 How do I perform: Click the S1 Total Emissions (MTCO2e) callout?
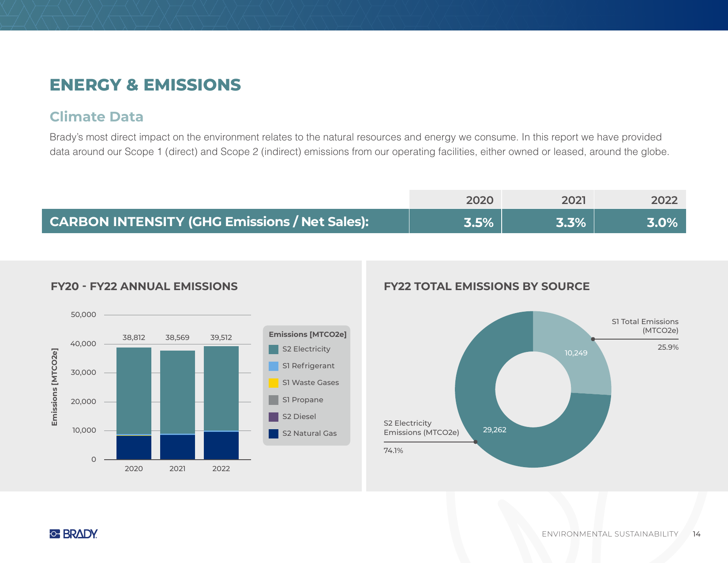pos(645,326)
